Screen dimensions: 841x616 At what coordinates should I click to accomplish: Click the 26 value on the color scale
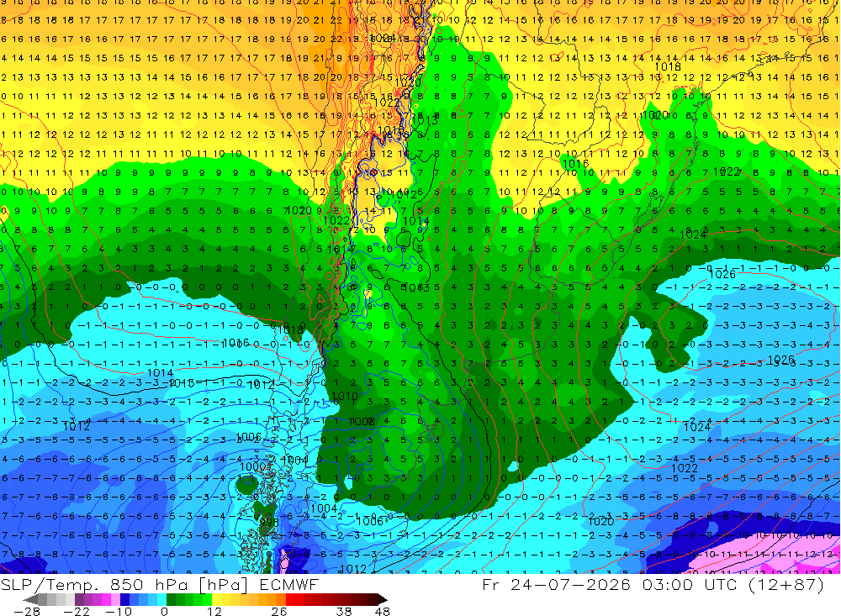279,611
